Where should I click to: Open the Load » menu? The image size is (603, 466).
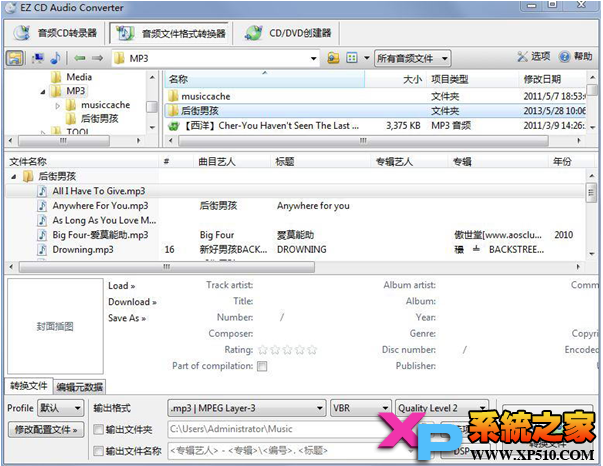pos(121,286)
